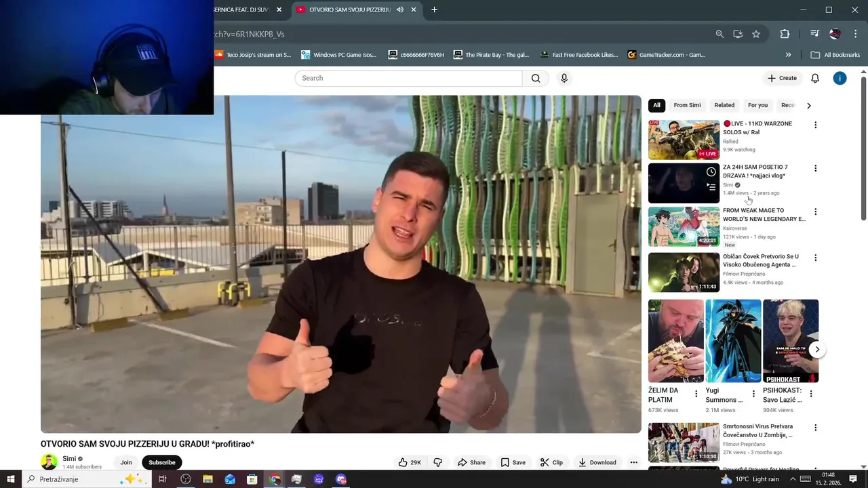Image resolution: width=868 pixels, height=488 pixels.
Task: Open a new browser tab
Action: click(x=434, y=9)
